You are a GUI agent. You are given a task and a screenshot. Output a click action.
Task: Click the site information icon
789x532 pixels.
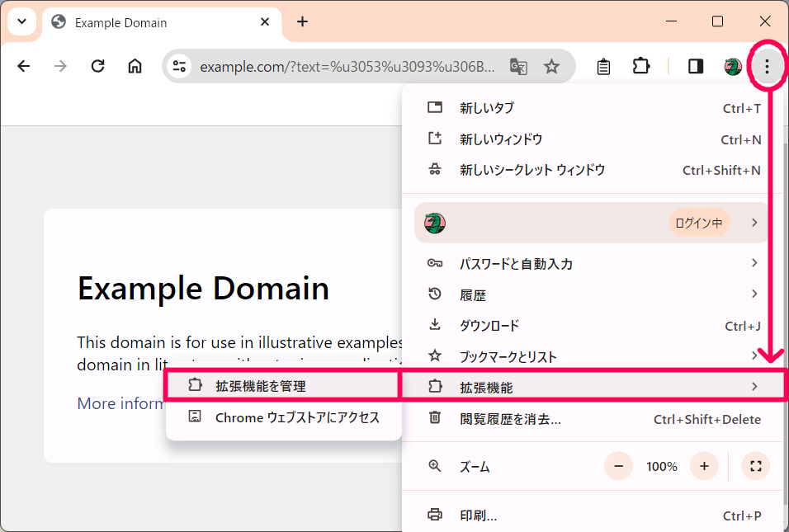pos(178,66)
